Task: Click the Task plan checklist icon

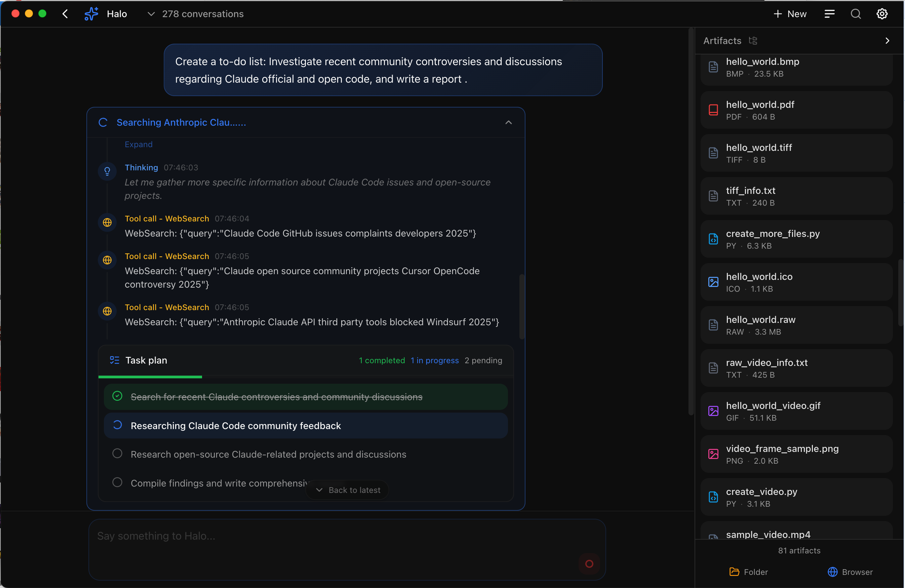Action: pos(114,360)
